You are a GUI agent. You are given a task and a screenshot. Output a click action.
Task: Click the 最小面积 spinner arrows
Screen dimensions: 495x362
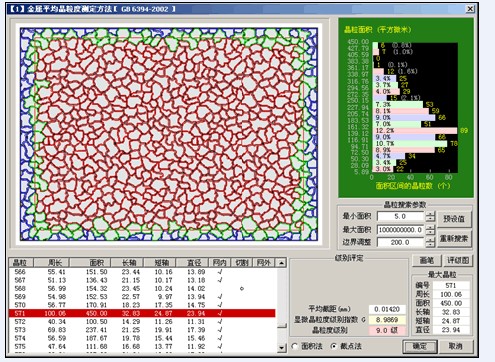tap(430, 217)
